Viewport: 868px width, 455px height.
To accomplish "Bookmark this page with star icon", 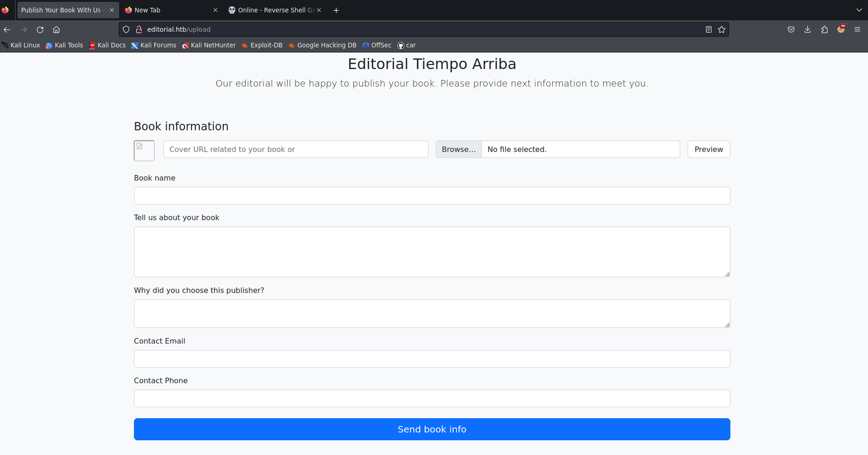I will tap(722, 30).
